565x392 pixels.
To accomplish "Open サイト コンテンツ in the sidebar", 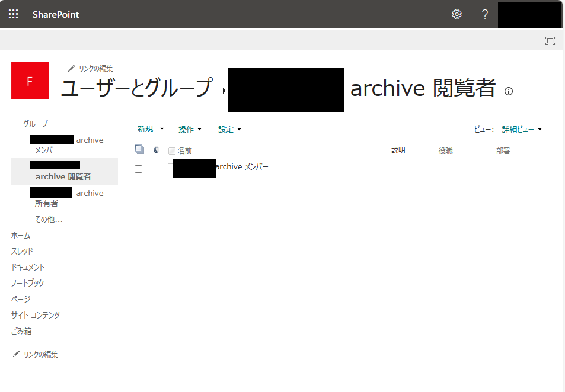I will [36, 315].
